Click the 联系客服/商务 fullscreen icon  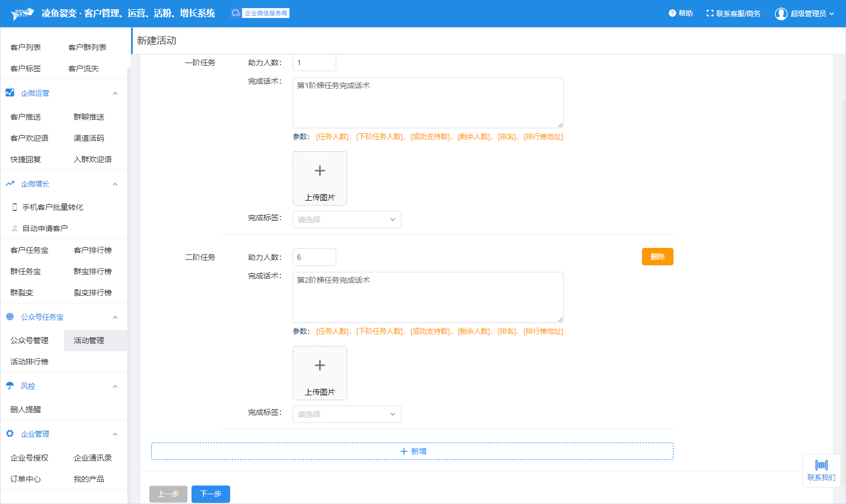click(x=709, y=13)
